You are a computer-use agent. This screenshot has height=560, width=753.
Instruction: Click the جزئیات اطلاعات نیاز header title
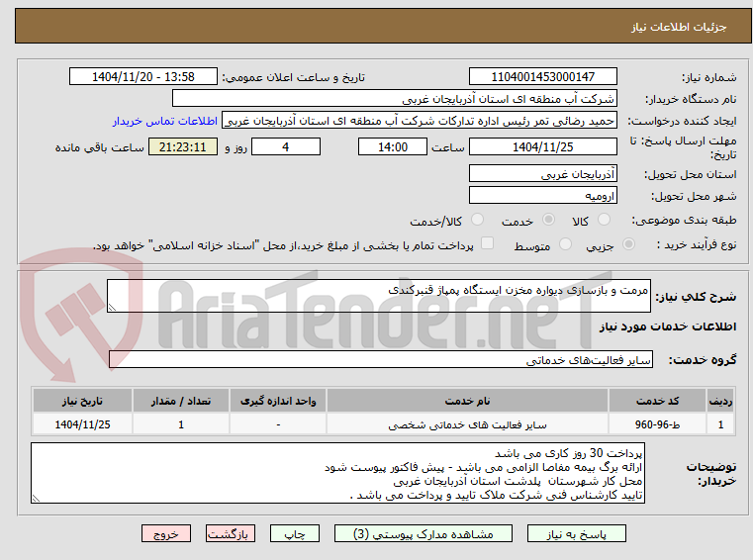(678, 27)
